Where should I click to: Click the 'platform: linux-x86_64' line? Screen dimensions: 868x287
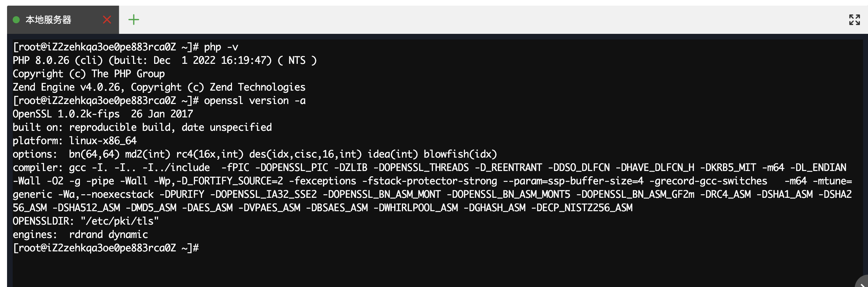(x=75, y=141)
